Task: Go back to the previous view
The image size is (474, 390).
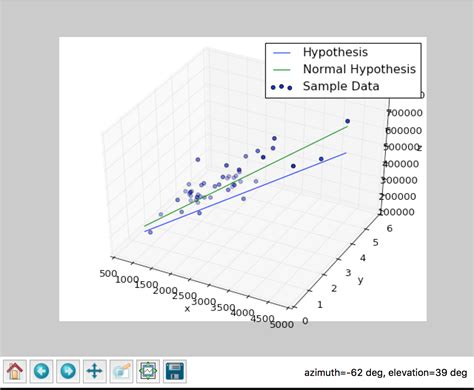Action: (x=41, y=371)
